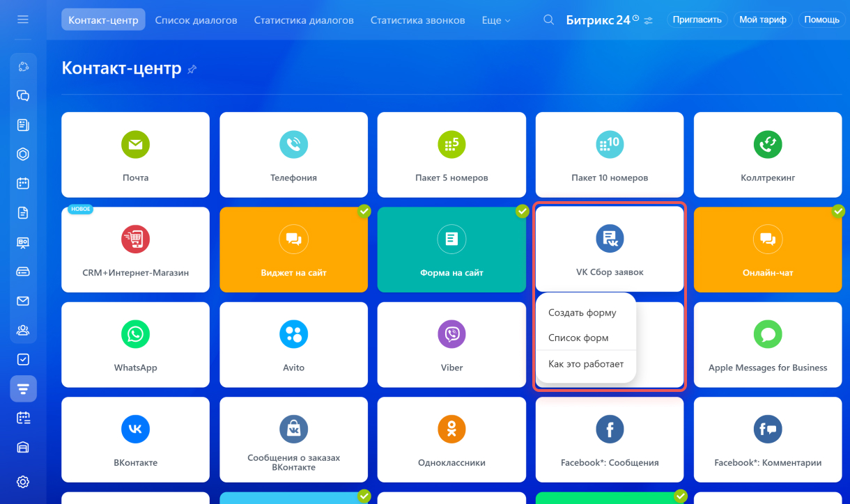Open the hamburger menu in the sidebar

[23, 19]
